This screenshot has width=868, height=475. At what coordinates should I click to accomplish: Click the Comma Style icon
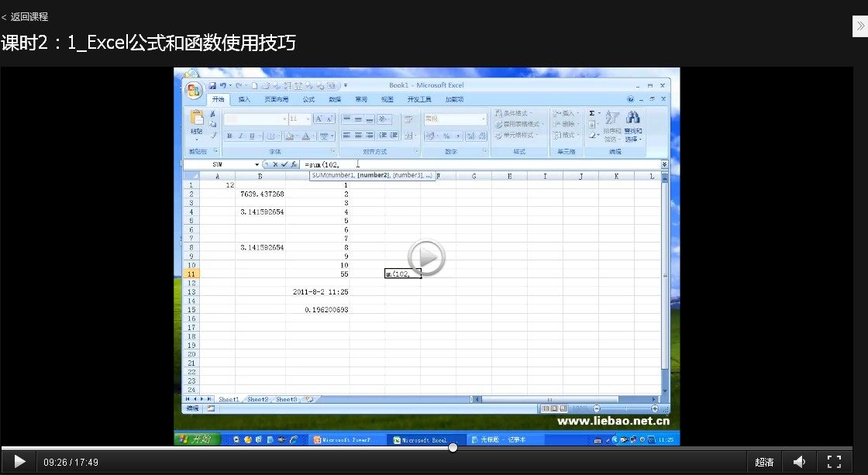coord(458,136)
